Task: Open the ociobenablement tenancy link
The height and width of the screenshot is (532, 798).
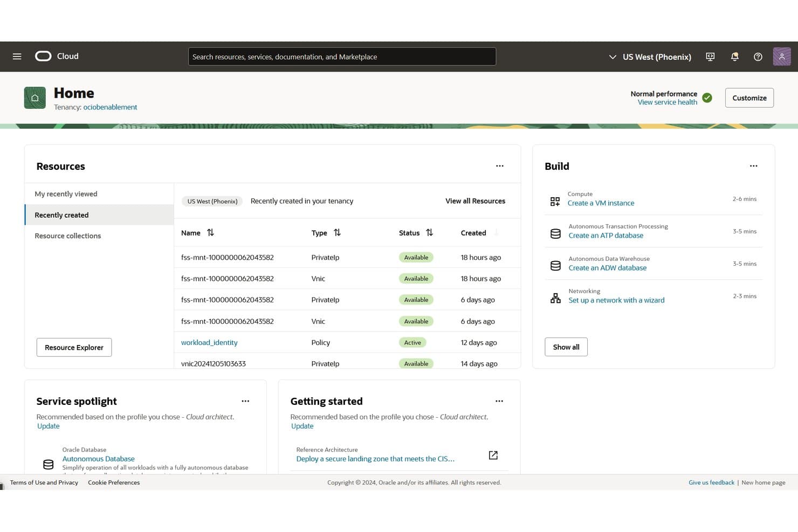Action: 110,107
